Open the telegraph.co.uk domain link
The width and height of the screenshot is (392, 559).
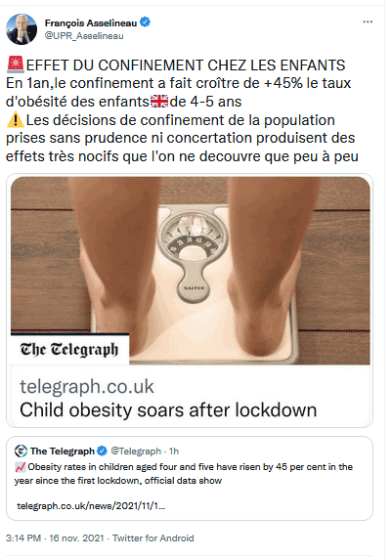pyautogui.click(x=87, y=387)
